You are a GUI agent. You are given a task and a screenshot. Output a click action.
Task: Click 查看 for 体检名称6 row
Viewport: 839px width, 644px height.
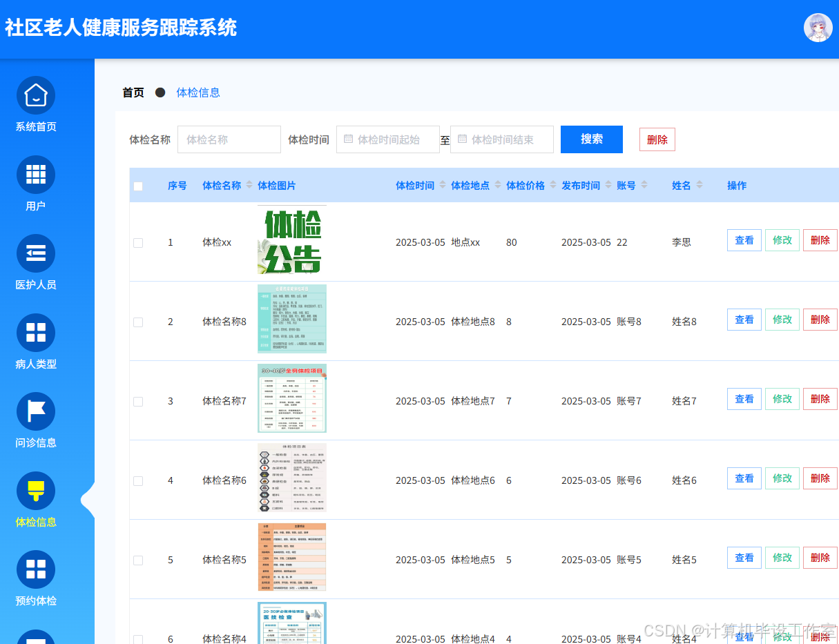tap(744, 478)
